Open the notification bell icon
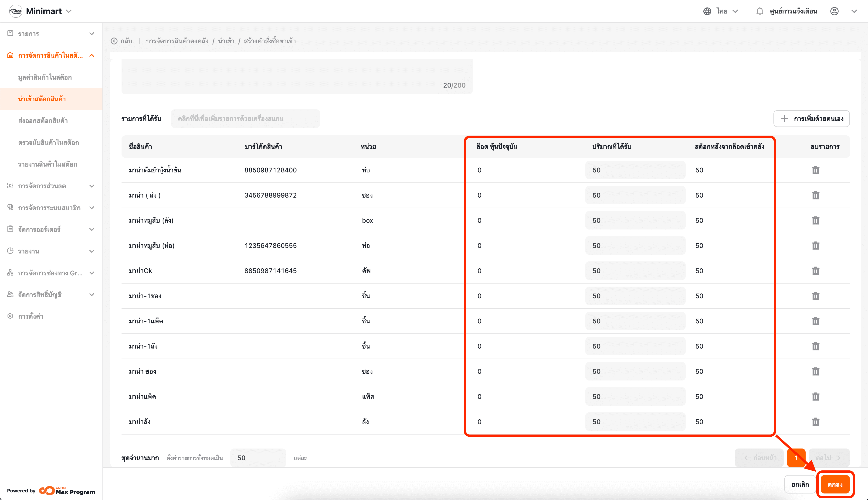This screenshot has height=500, width=868. (759, 11)
